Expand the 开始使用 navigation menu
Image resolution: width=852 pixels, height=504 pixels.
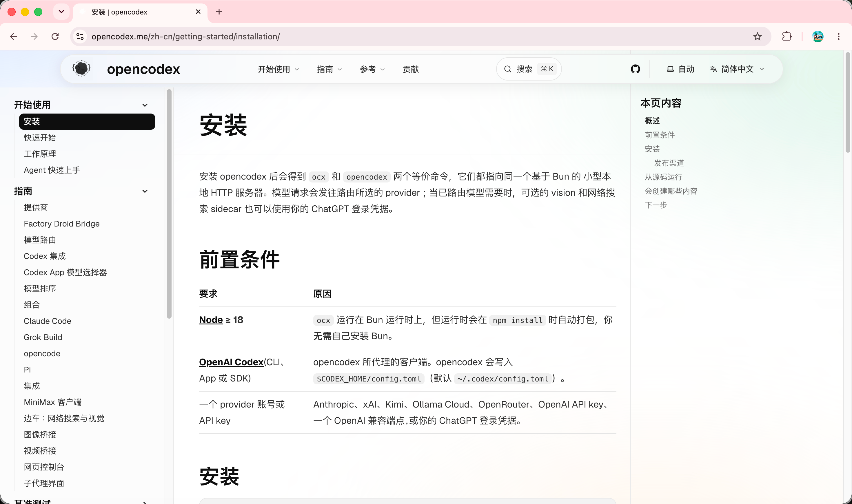pos(278,69)
